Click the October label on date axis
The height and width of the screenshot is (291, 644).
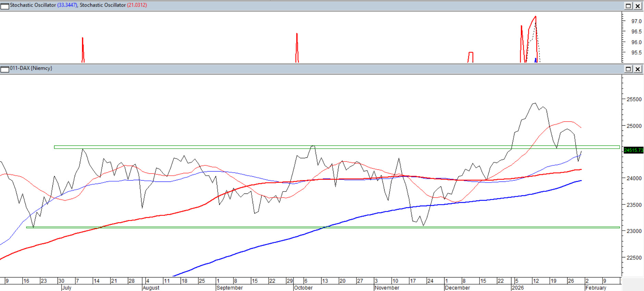tap(303, 288)
